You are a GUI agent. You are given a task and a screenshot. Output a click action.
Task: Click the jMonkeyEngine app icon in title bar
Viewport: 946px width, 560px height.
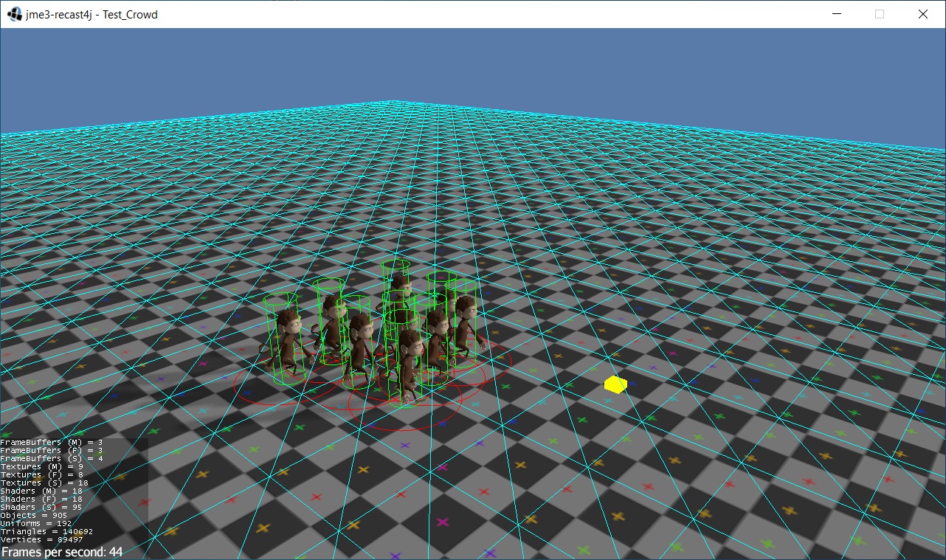(x=15, y=14)
